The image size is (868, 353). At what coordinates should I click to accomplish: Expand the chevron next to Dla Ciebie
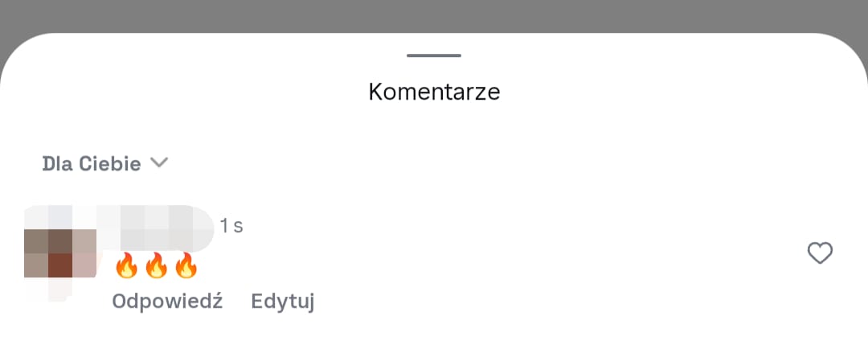click(x=159, y=163)
